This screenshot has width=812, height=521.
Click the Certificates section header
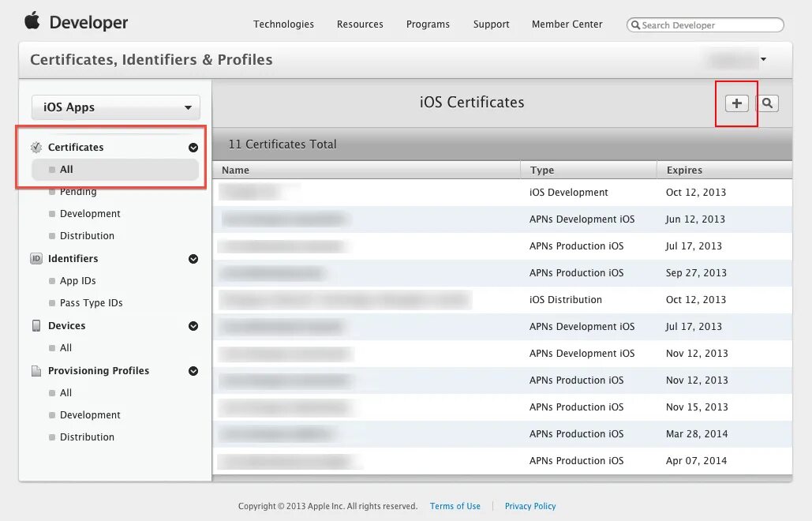coord(76,147)
